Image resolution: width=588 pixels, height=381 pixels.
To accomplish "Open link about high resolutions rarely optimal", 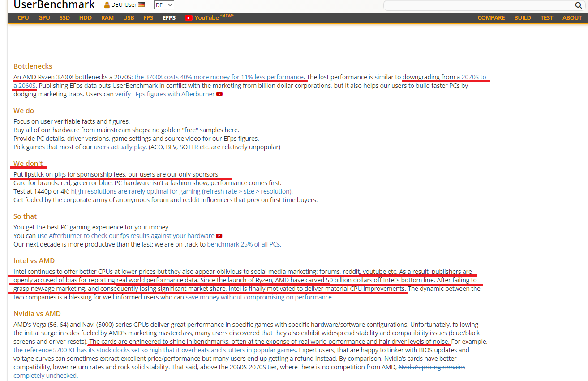I will 181,191.
